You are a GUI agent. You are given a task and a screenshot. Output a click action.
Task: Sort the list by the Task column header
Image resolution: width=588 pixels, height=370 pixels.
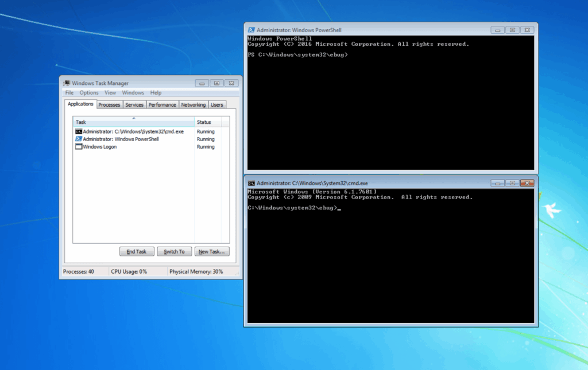point(133,122)
